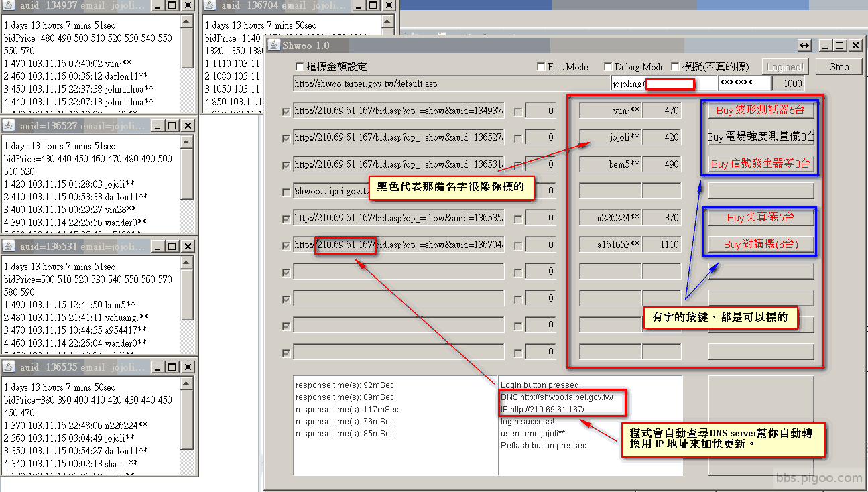The image size is (868, 492).
Task: Click the masked password field
Action: 745,84
